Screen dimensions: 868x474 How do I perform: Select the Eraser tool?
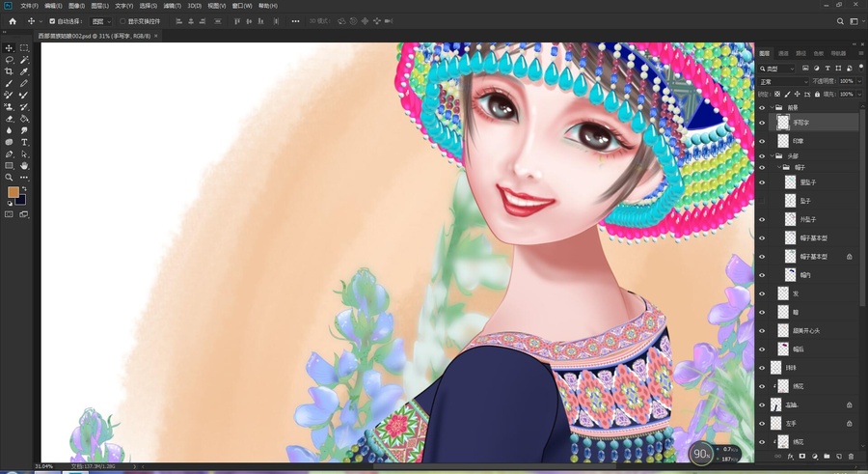(x=9, y=119)
